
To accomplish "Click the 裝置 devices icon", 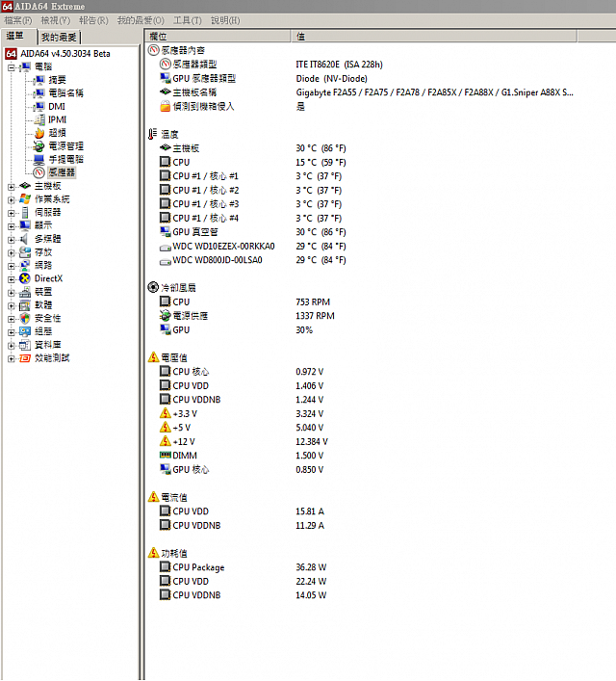I will [25, 292].
